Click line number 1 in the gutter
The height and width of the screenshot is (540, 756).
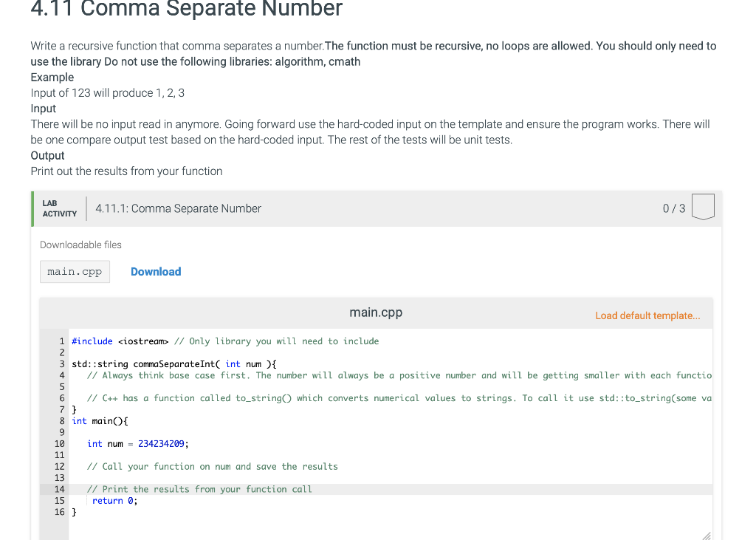click(61, 341)
